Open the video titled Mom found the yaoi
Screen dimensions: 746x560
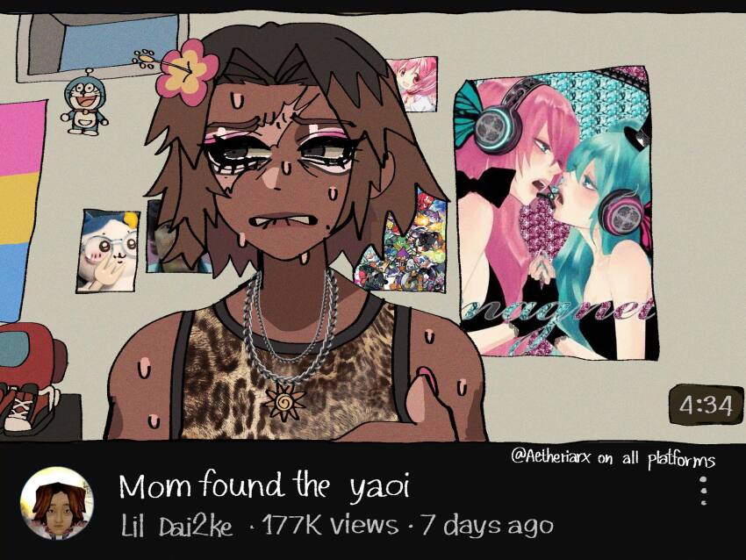(263, 487)
